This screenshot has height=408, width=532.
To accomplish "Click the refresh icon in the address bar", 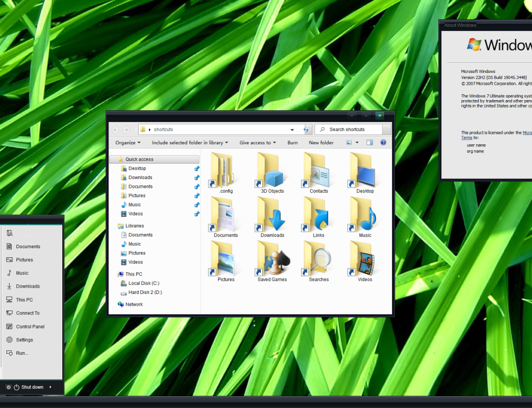I will tap(306, 129).
